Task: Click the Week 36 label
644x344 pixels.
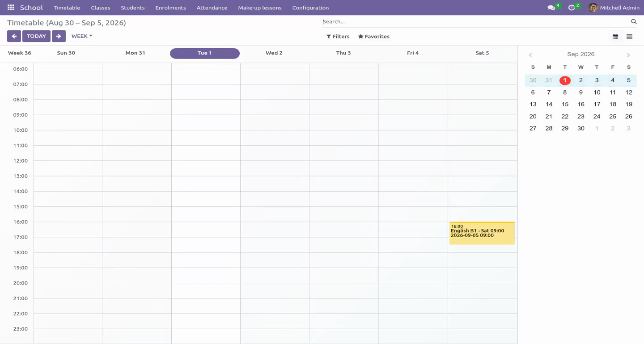Action: pos(20,53)
